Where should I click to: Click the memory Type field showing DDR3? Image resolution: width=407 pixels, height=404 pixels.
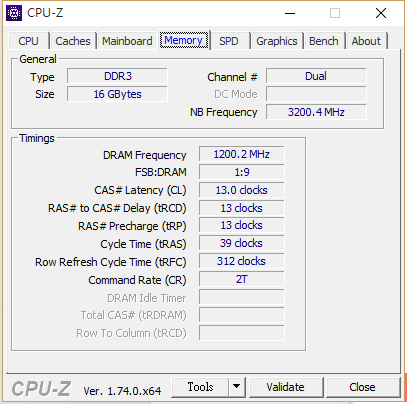click(x=117, y=76)
